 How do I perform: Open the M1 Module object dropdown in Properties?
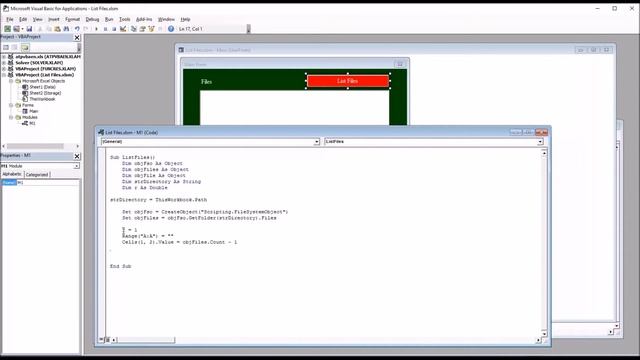pos(76,166)
